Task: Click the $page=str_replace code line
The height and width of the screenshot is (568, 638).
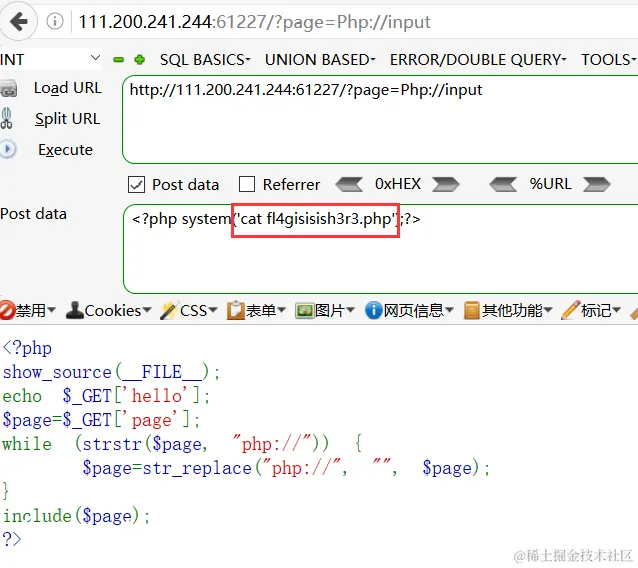Action: [x=286, y=468]
